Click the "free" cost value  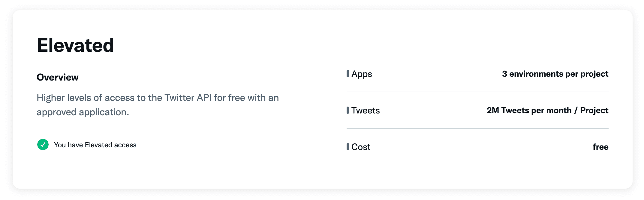tap(600, 147)
